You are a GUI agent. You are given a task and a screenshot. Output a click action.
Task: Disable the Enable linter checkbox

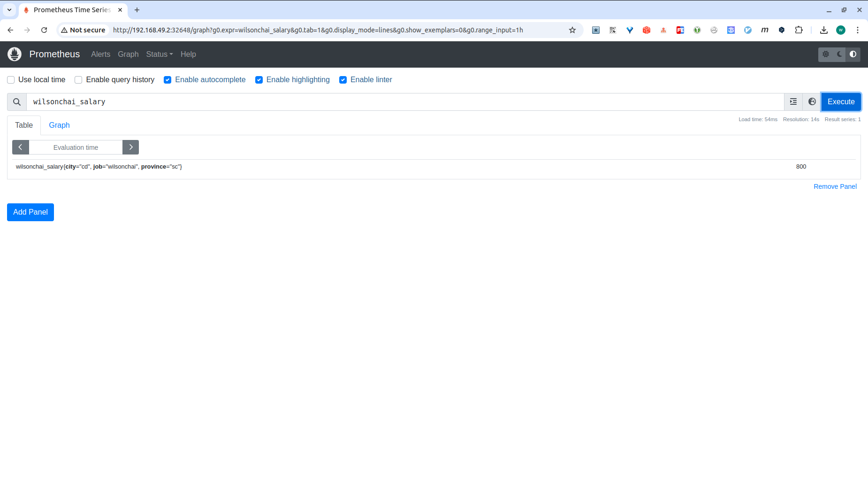[x=343, y=80]
